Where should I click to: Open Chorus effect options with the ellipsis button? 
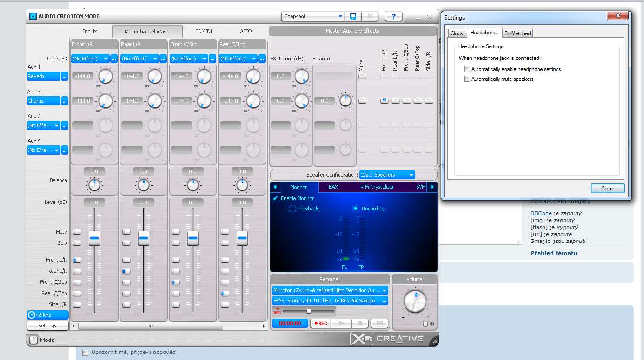pyautogui.click(x=65, y=101)
